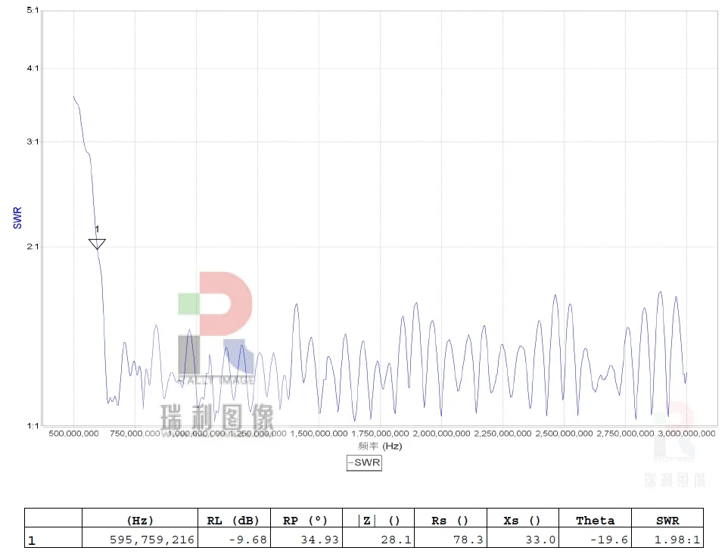Click the vertical blue SWR axis title
Viewport: 728px width, 560px height.
click(x=17, y=218)
